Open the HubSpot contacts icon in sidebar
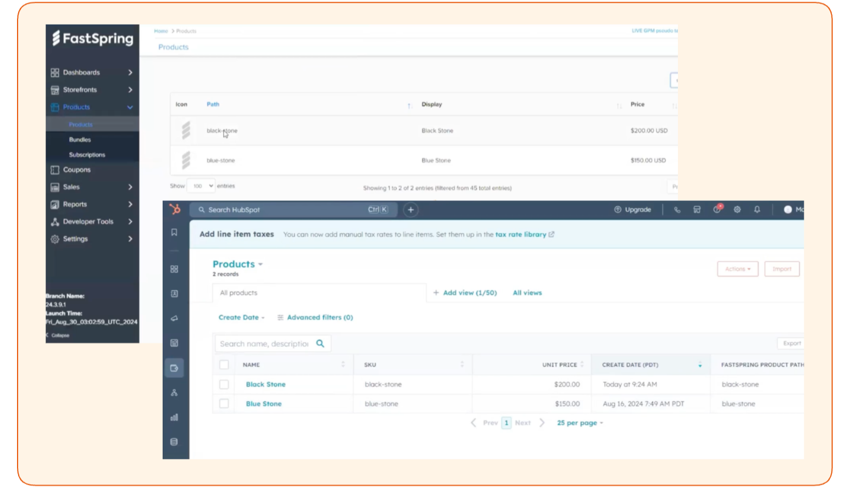This screenshot has height=488, width=868. coord(174,294)
